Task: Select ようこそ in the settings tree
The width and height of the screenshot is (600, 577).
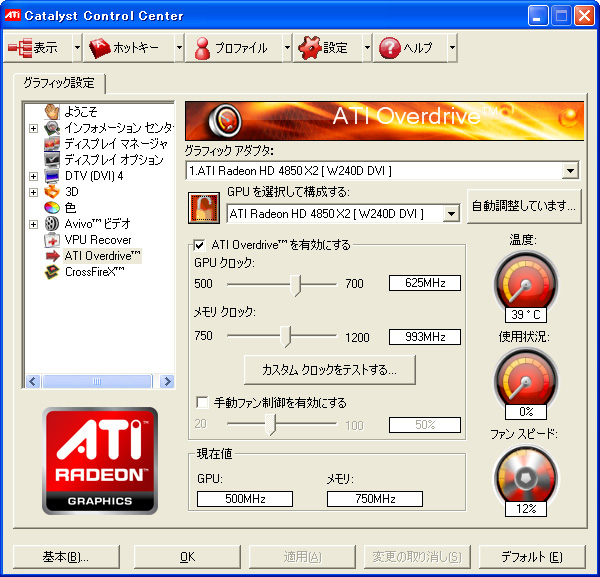Action: click(81, 111)
